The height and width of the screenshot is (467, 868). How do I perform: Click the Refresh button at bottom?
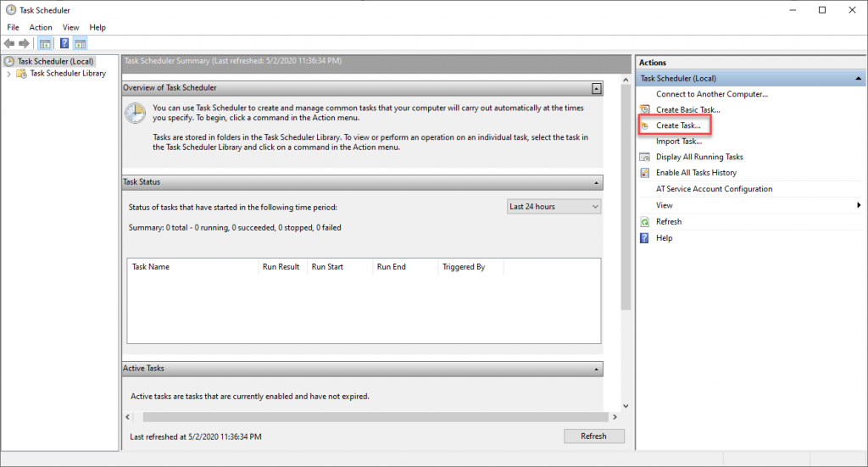tap(594, 436)
